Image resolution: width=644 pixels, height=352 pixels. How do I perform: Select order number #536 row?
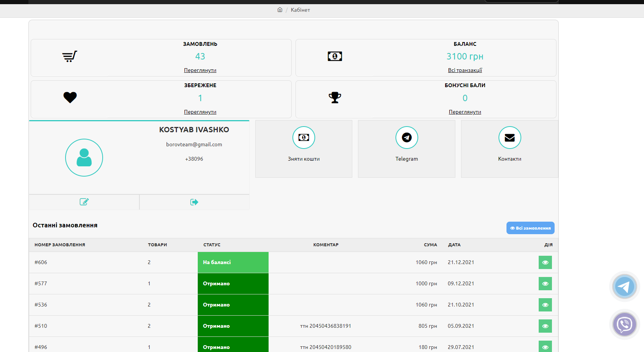point(41,305)
